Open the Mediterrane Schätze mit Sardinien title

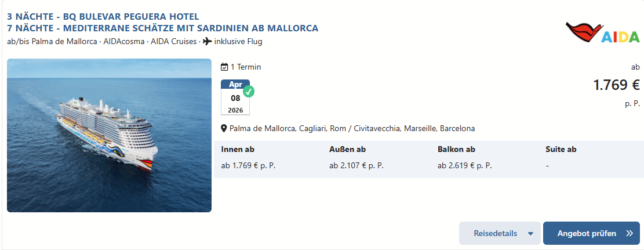tap(163, 28)
